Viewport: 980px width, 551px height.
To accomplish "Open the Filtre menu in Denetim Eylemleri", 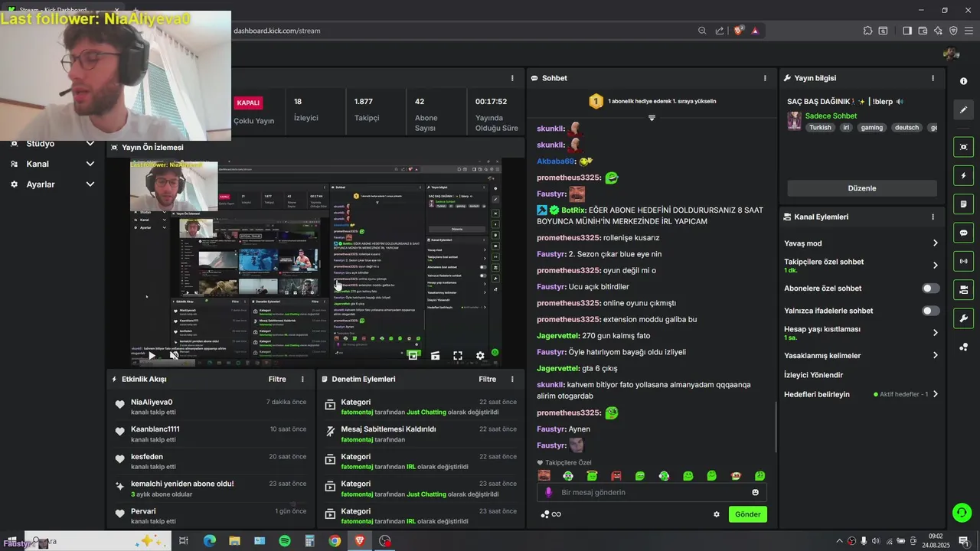I will 488,379.
